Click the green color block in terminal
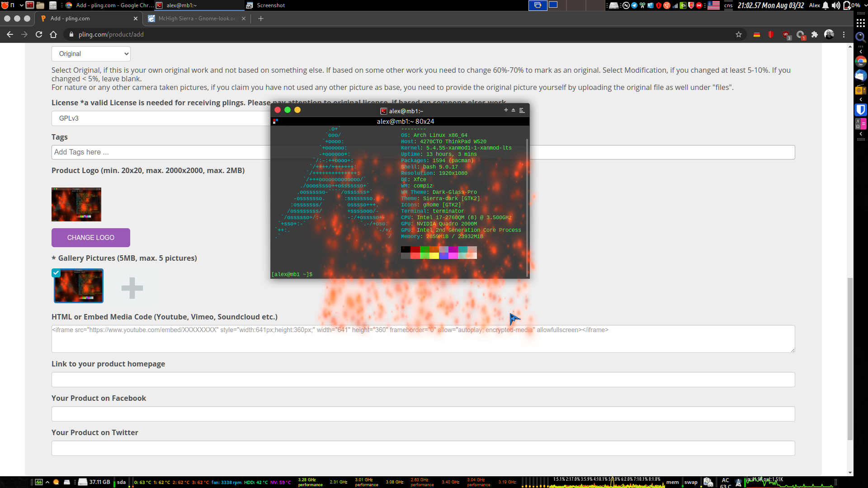 (x=425, y=249)
